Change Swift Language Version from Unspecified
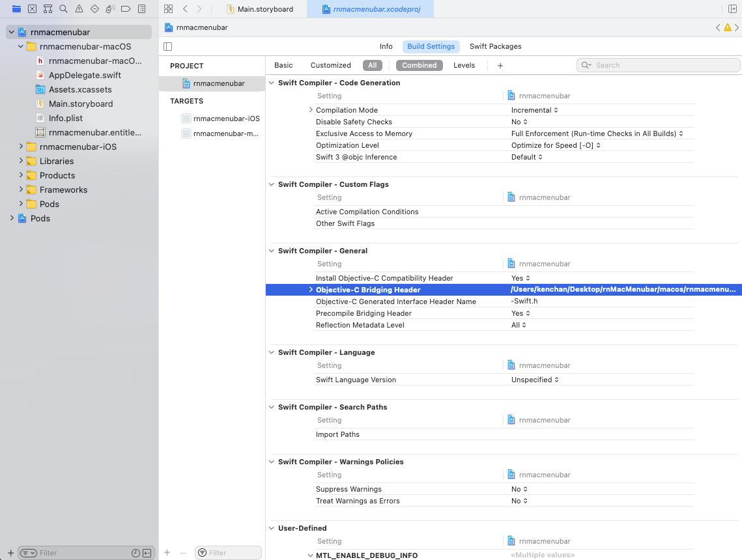Screen dimensions: 742x560 (x=535, y=380)
